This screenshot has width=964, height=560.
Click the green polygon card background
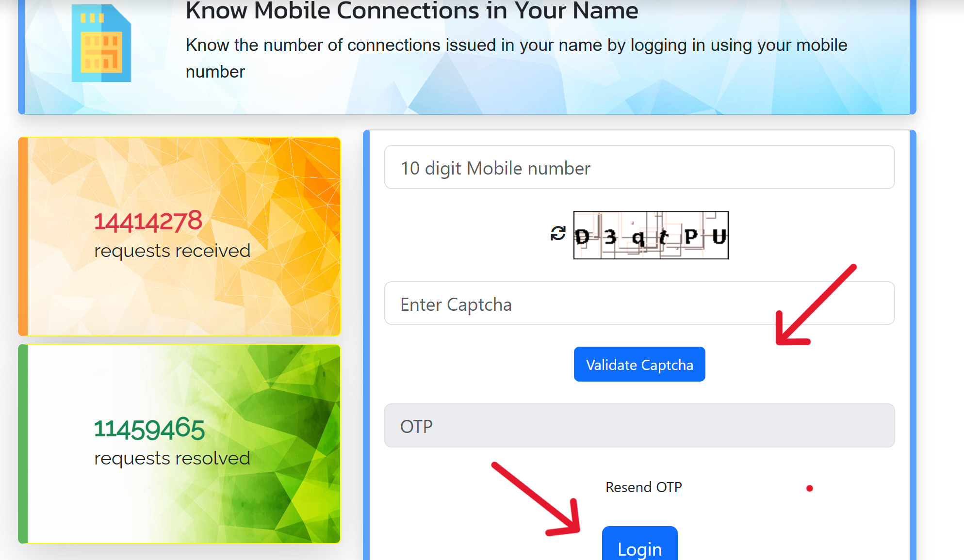pos(180,444)
